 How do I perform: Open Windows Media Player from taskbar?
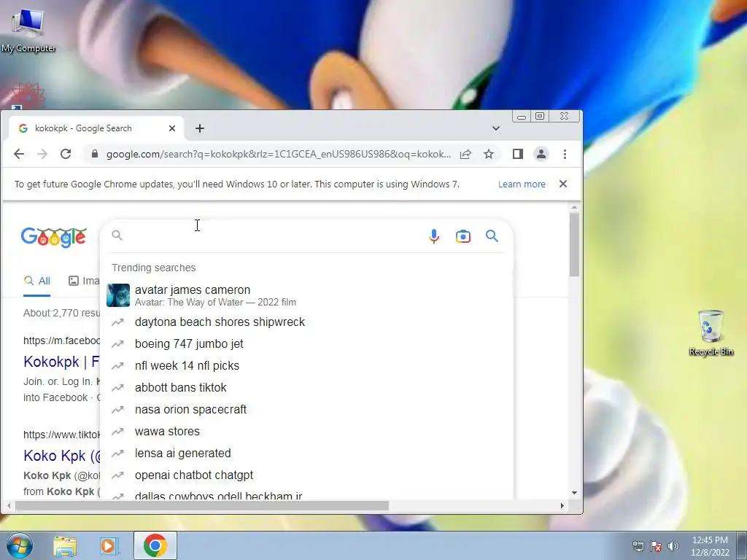(x=109, y=546)
